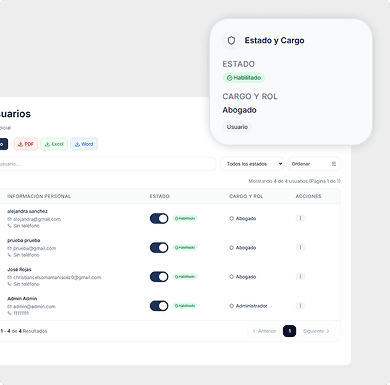This screenshot has width=390, height=385.
Task: Click the ACCIONES column header
Action: (x=308, y=196)
